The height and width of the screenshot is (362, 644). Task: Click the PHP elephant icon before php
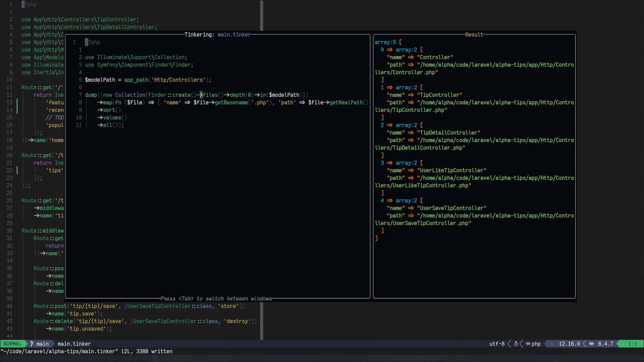[x=528, y=344]
